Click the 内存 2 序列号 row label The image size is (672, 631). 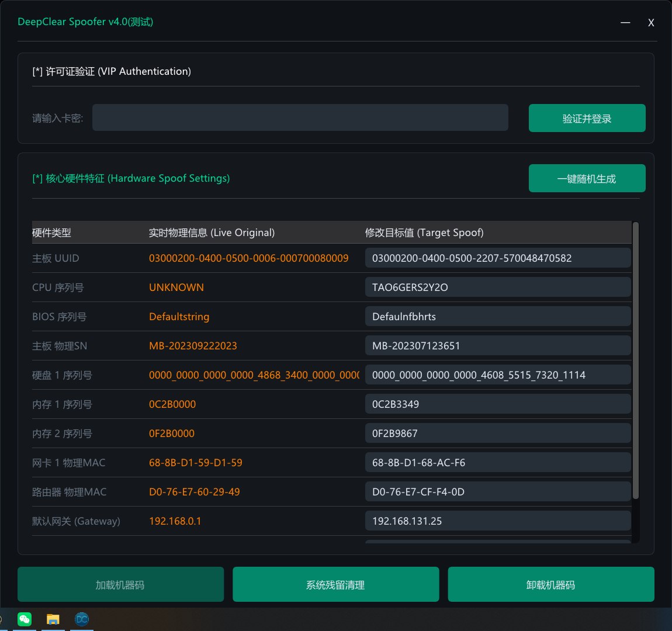[62, 433]
